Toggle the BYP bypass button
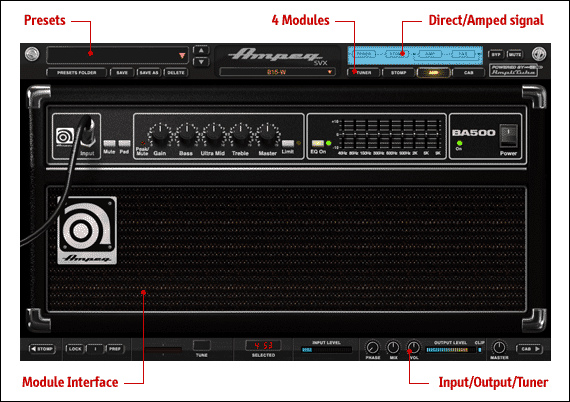Image resolution: width=570 pixels, height=402 pixels. pyautogui.click(x=496, y=55)
